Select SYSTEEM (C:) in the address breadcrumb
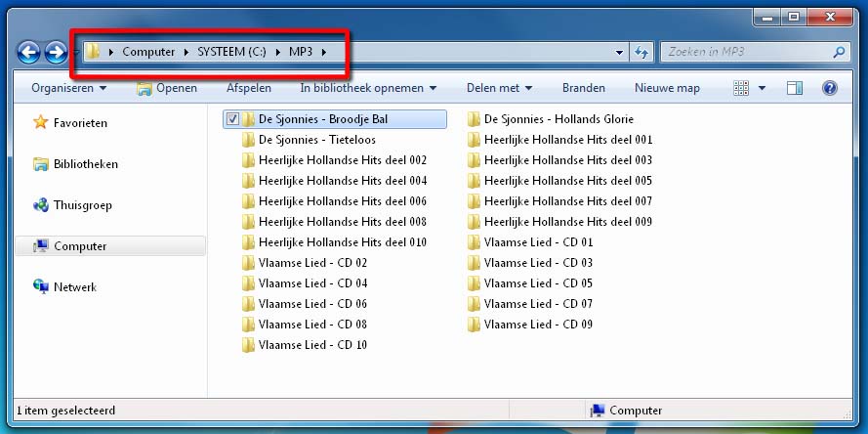This screenshot has width=868, height=434. (x=232, y=52)
